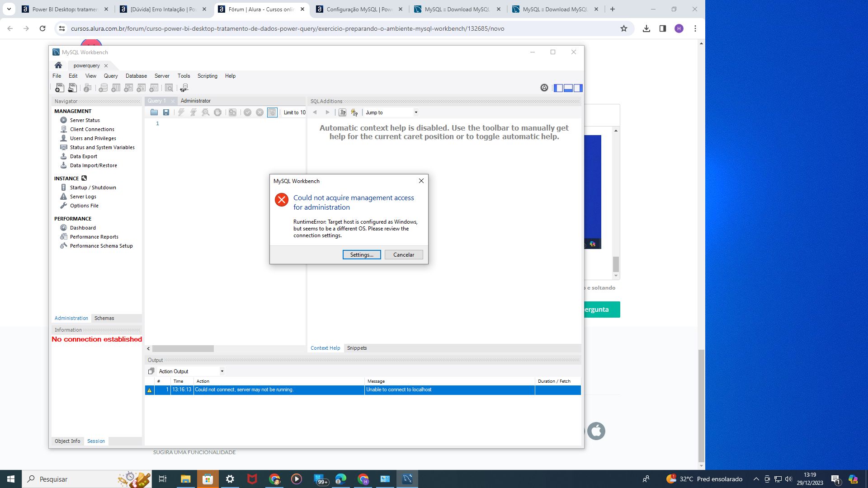
Task: Reconnect to DBMS icon
Action: (184, 88)
